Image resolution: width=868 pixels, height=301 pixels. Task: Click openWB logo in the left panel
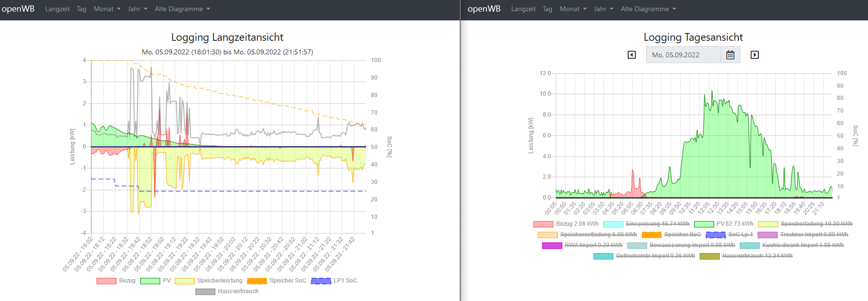18,9
